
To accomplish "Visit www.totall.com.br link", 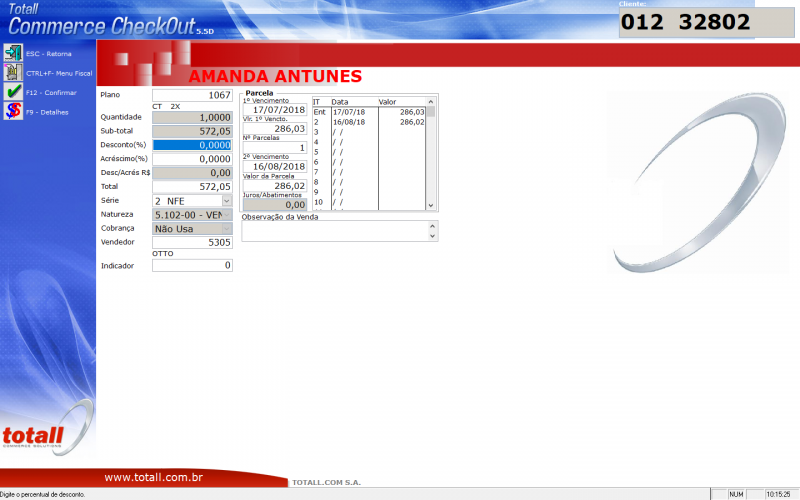I will click(x=154, y=478).
